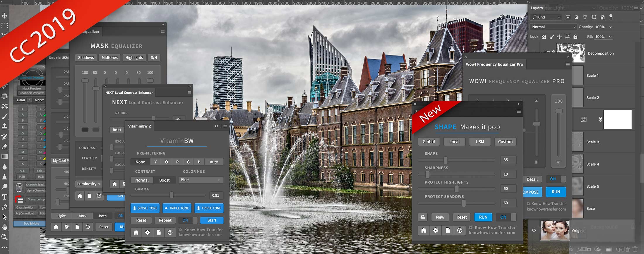This screenshot has height=254, width=644.
Task: Click Reset button in SHAPE panel
Action: tap(462, 217)
